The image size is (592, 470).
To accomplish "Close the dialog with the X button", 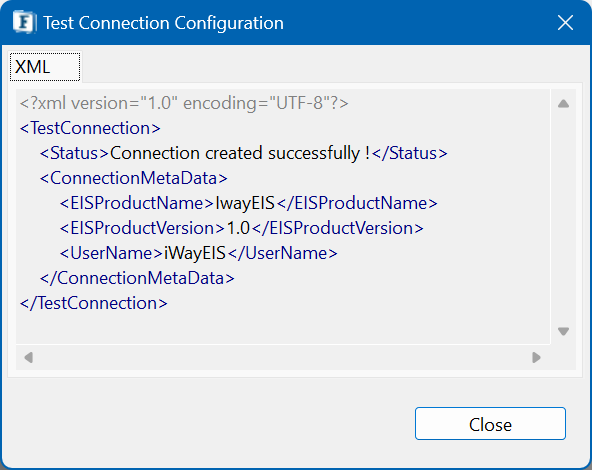I will coord(565,23).
